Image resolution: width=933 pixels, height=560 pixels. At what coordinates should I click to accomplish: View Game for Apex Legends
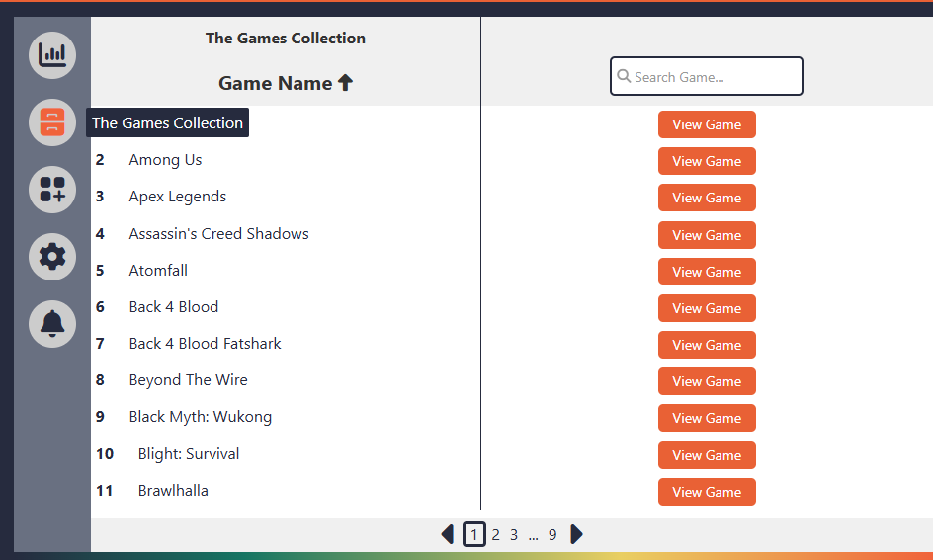pos(707,198)
